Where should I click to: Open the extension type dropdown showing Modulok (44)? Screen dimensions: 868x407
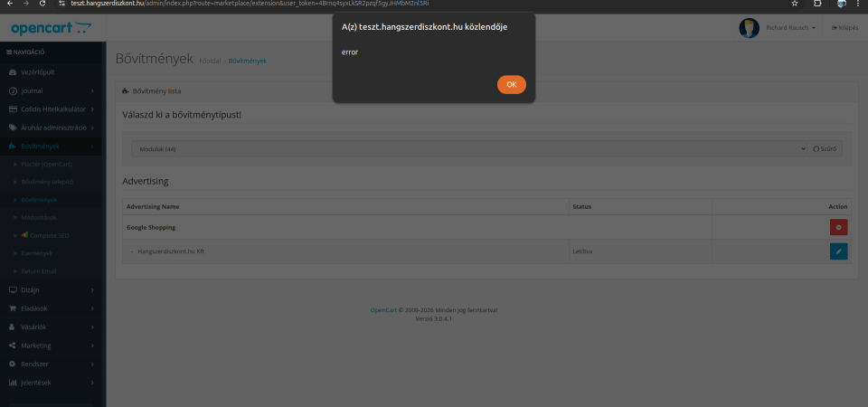point(468,147)
